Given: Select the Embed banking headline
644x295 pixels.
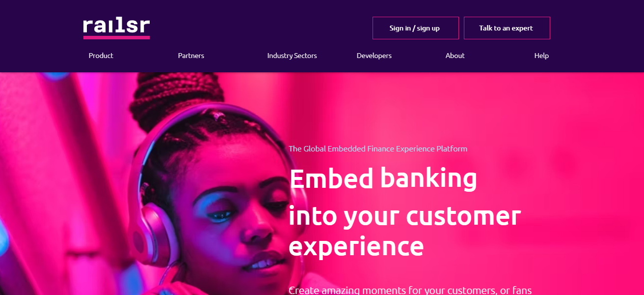Looking at the screenshot, I should pos(383,178).
